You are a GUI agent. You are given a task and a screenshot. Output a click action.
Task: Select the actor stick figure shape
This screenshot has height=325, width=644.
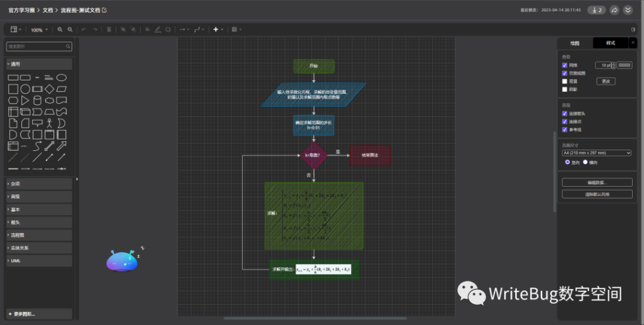point(50,123)
